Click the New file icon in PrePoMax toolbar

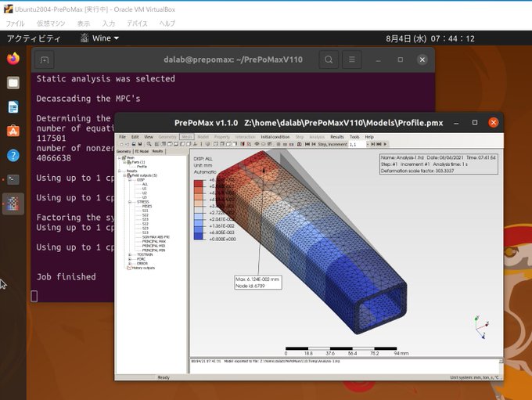(121, 144)
